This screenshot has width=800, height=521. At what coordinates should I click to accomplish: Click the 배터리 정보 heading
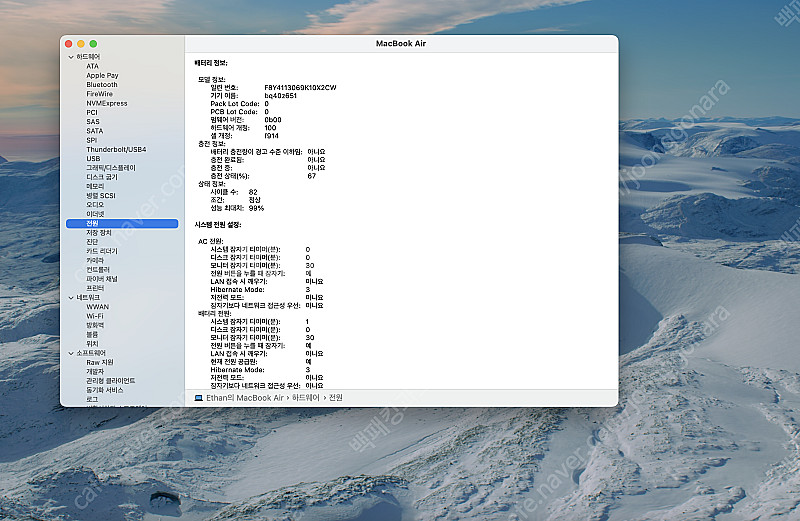[x=211, y=63]
